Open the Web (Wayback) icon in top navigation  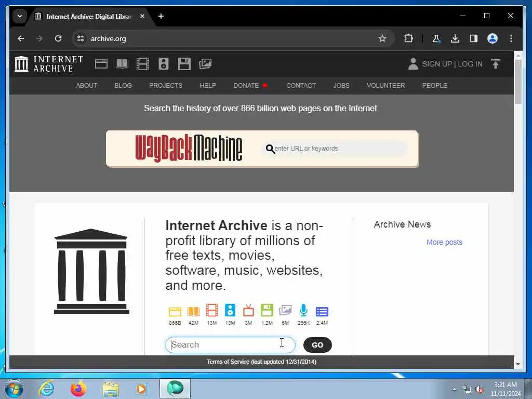(101, 64)
